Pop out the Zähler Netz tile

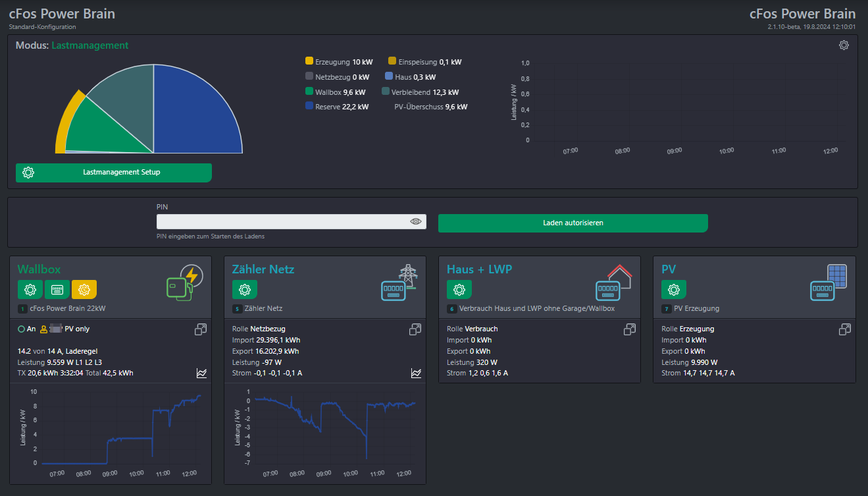tap(415, 329)
